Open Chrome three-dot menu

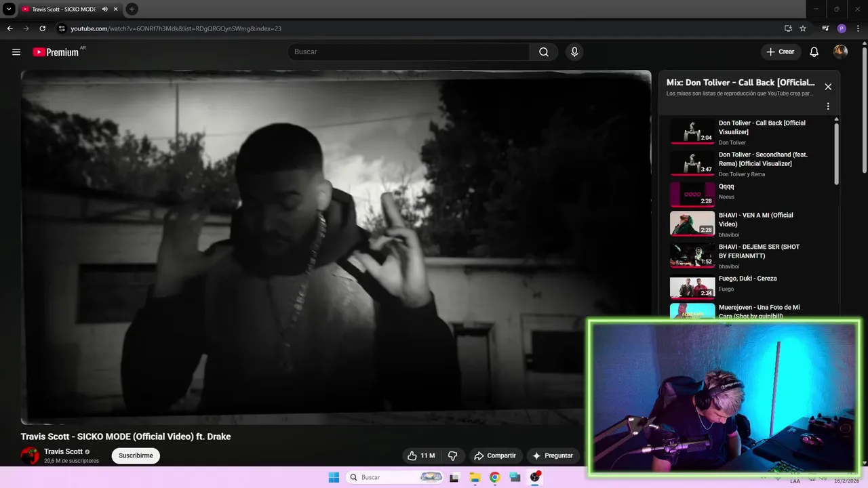[x=858, y=28]
